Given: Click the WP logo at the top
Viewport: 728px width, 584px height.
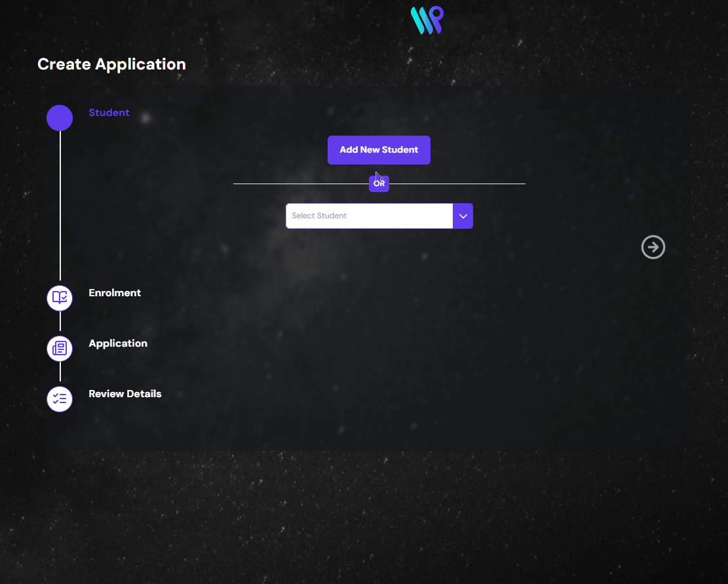Looking at the screenshot, I should click(427, 20).
